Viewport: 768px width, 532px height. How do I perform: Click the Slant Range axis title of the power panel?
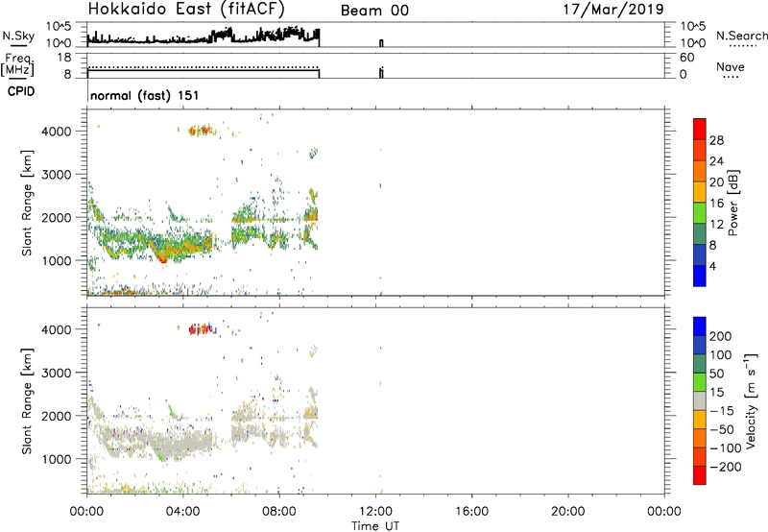pyautogui.click(x=27, y=203)
